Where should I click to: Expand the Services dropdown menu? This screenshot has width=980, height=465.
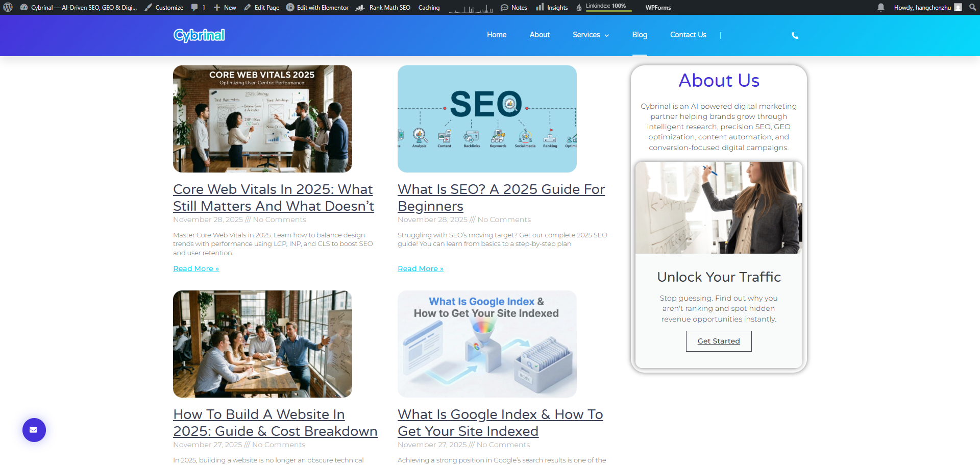tap(591, 35)
